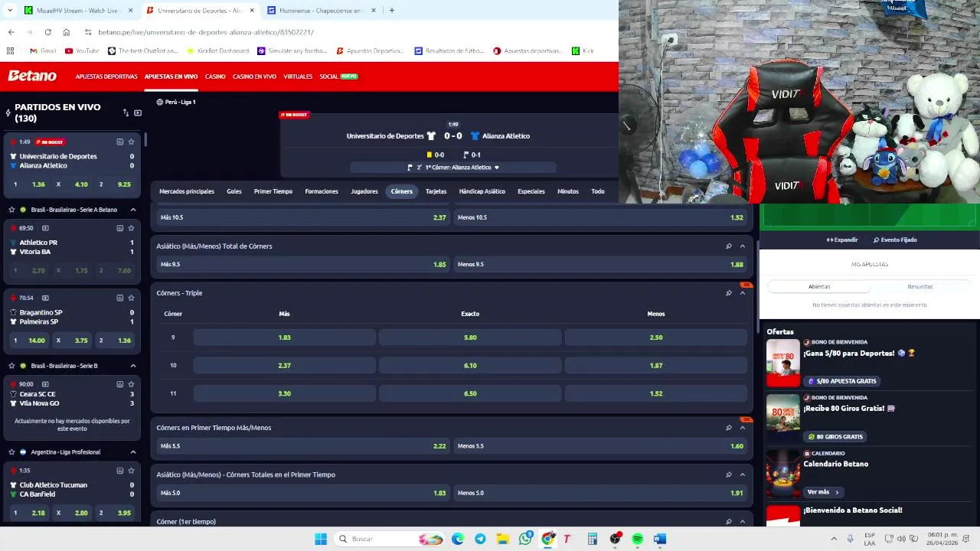The image size is (980, 551).
Task: Star the Brasil Serie A Betano league
Action: pyautogui.click(x=11, y=210)
